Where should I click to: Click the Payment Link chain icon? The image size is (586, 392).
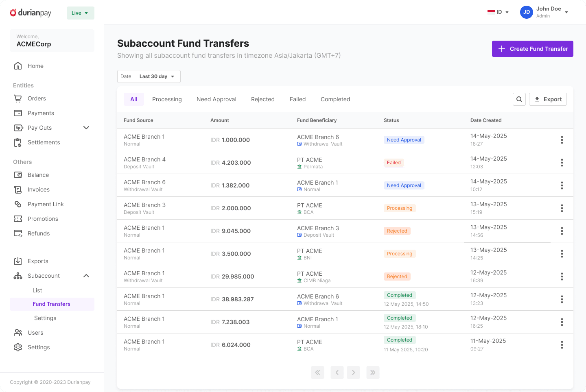[18, 204]
